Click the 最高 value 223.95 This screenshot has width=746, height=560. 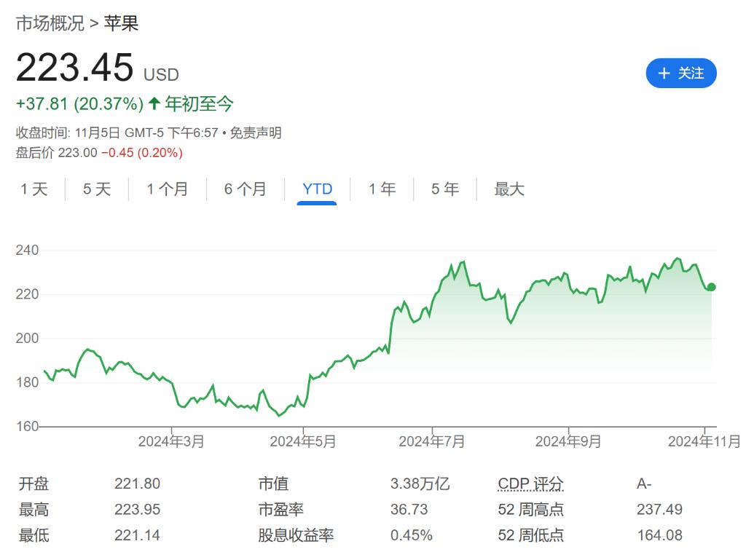[137, 510]
